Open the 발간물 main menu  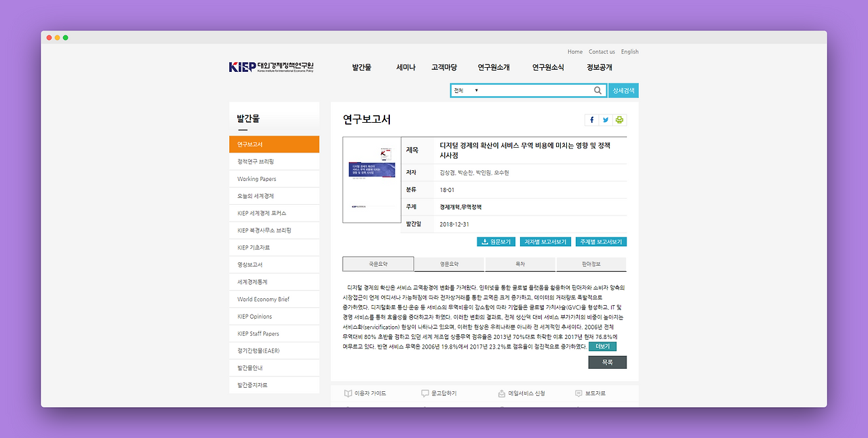point(361,67)
